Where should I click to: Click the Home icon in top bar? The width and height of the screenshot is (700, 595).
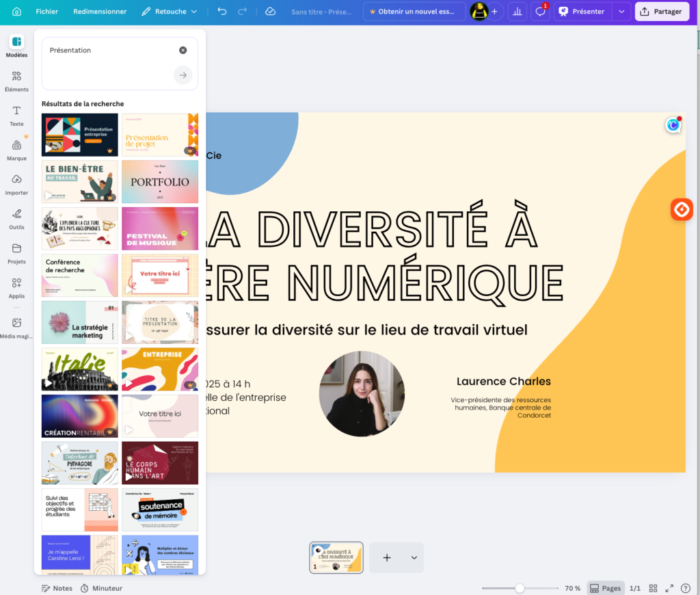[16, 12]
